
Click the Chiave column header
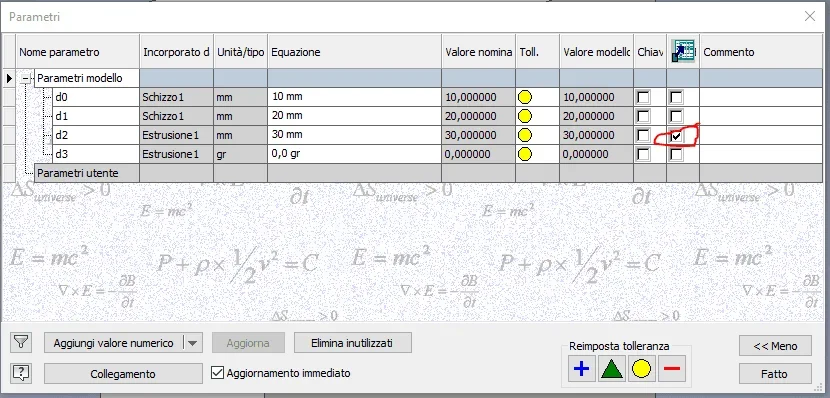click(650, 51)
